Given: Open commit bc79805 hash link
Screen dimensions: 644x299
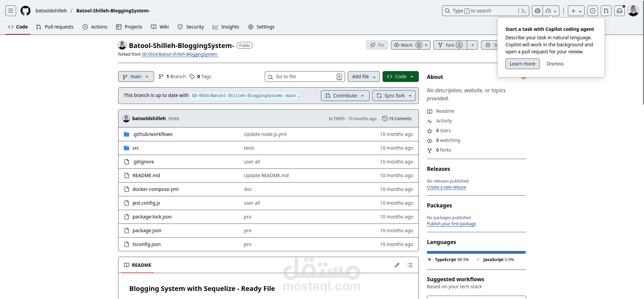Looking at the screenshot, I should (337, 119).
